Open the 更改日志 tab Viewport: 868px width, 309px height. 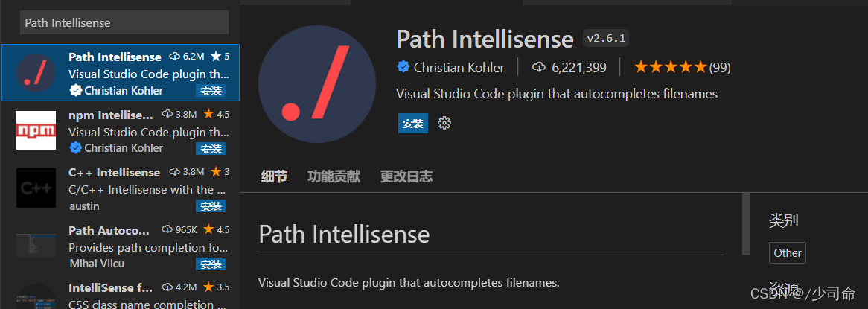[406, 176]
